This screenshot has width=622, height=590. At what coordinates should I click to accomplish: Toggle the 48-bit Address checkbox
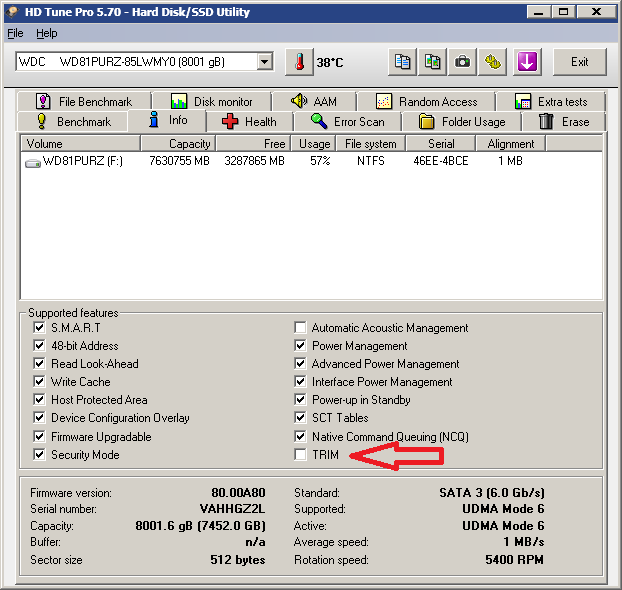pyautogui.click(x=39, y=346)
